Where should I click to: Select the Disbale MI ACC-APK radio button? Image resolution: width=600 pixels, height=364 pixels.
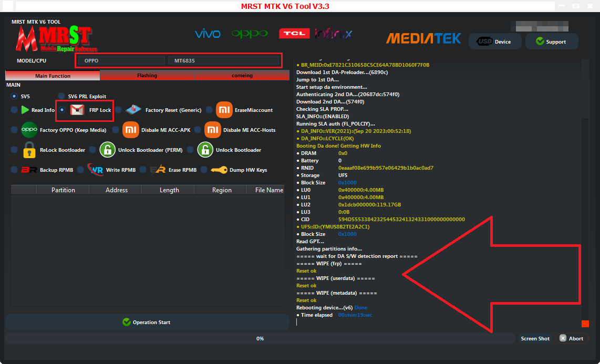[116, 130]
